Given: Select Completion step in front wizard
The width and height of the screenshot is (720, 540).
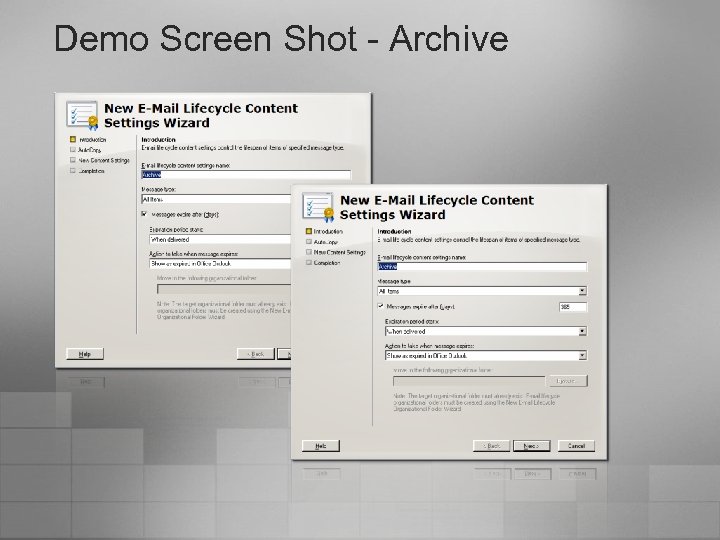Looking at the screenshot, I should (x=323, y=263).
